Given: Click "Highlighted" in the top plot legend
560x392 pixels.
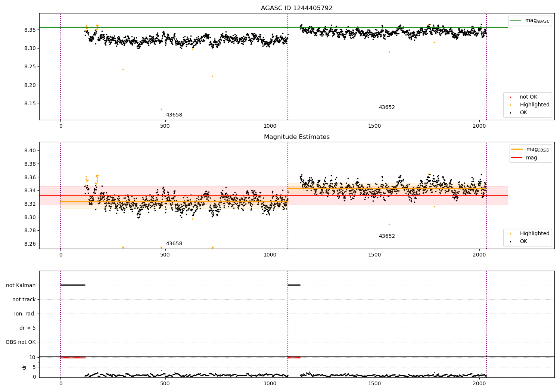Looking at the screenshot, I should [x=535, y=105].
